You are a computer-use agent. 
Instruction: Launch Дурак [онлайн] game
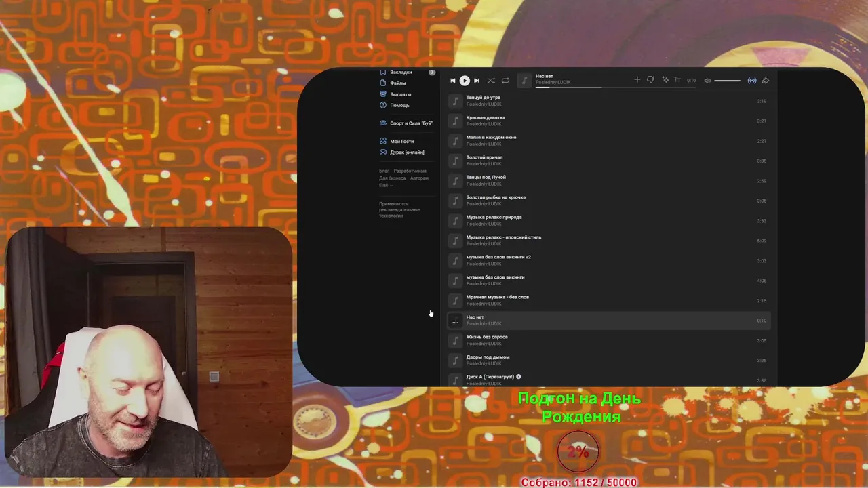[x=407, y=152]
